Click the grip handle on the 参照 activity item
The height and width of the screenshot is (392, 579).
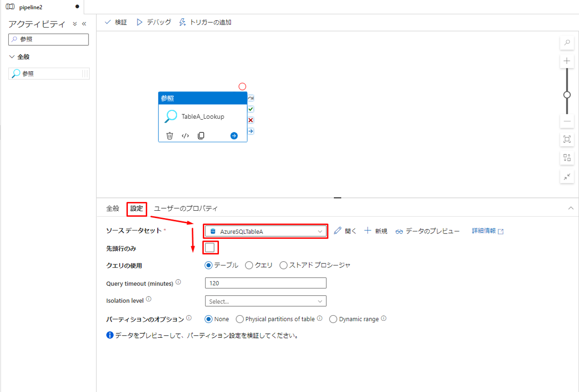click(85, 73)
